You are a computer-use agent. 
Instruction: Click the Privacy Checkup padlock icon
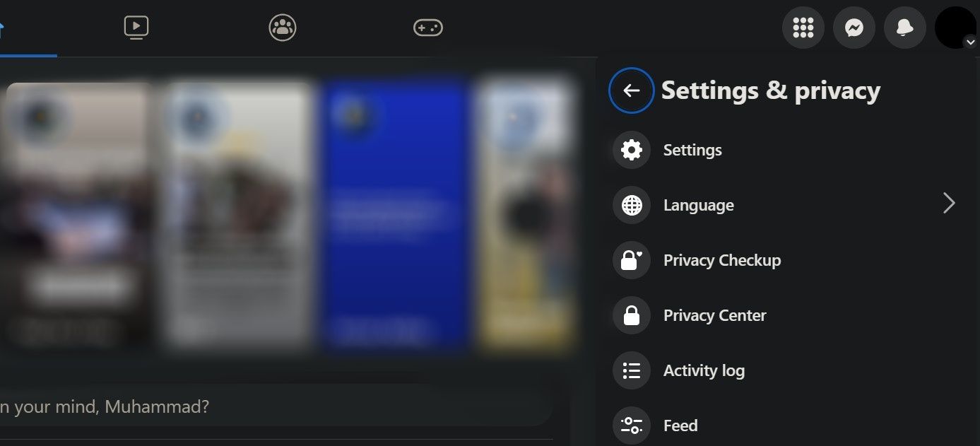click(630, 260)
